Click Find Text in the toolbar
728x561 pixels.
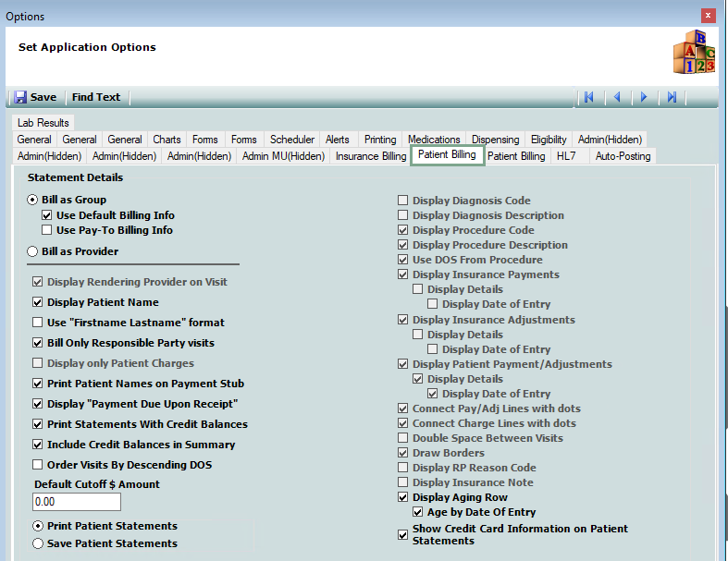tap(96, 97)
